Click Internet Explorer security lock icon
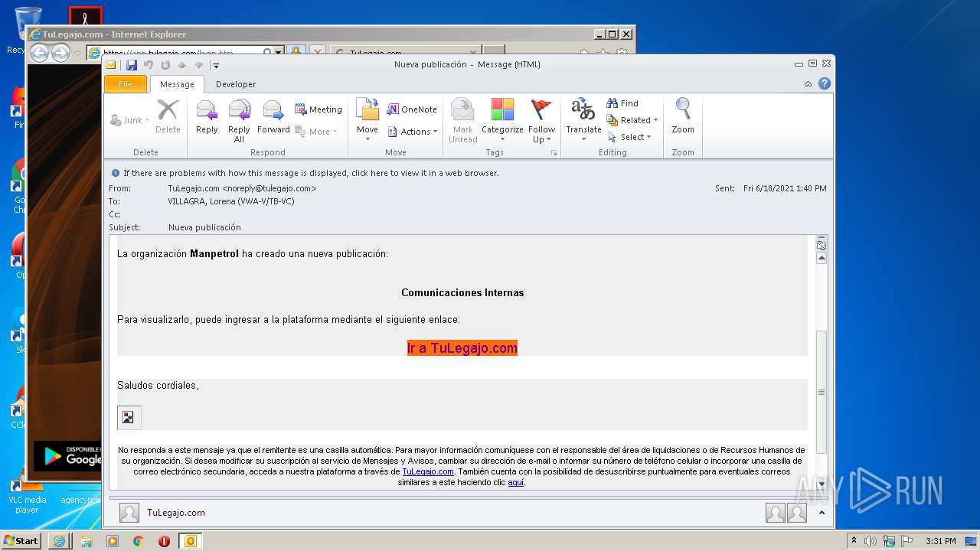Image resolution: width=980 pixels, height=551 pixels. [296, 53]
